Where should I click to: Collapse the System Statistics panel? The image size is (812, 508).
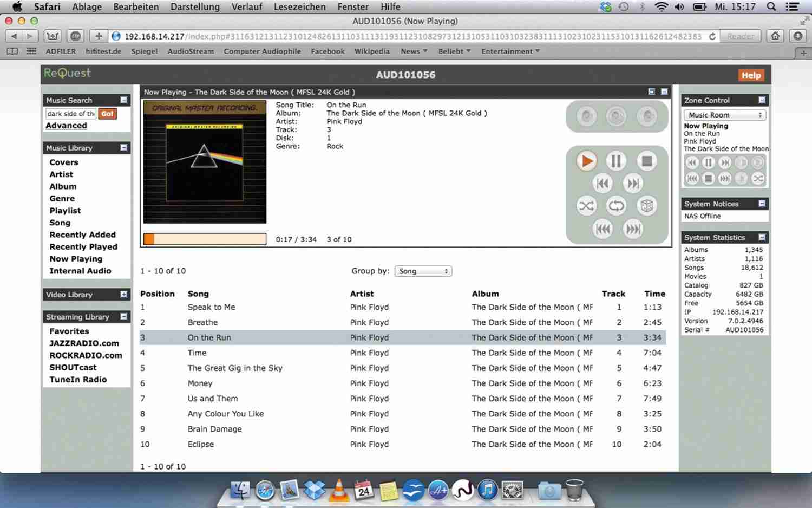click(x=762, y=237)
